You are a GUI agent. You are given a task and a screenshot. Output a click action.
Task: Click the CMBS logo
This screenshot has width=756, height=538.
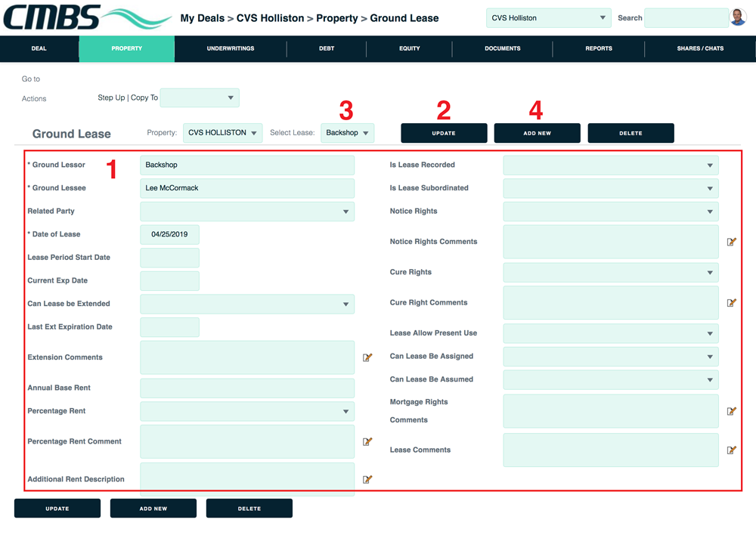click(x=87, y=17)
